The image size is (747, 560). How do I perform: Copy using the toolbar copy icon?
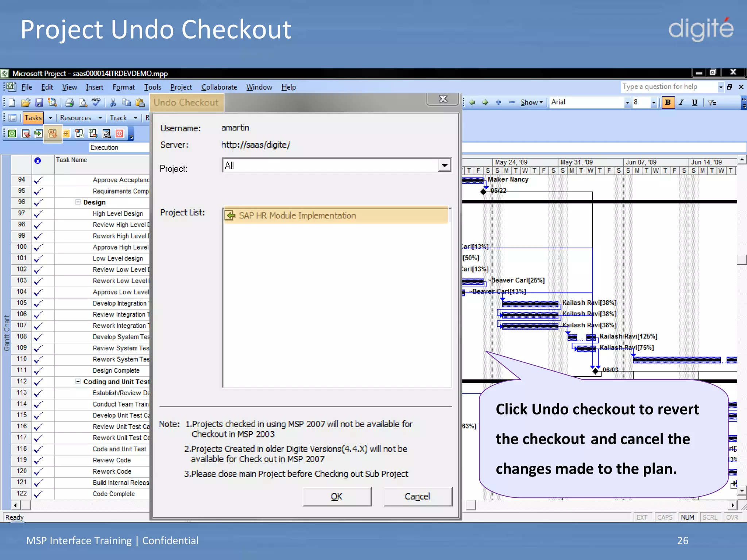tap(127, 102)
